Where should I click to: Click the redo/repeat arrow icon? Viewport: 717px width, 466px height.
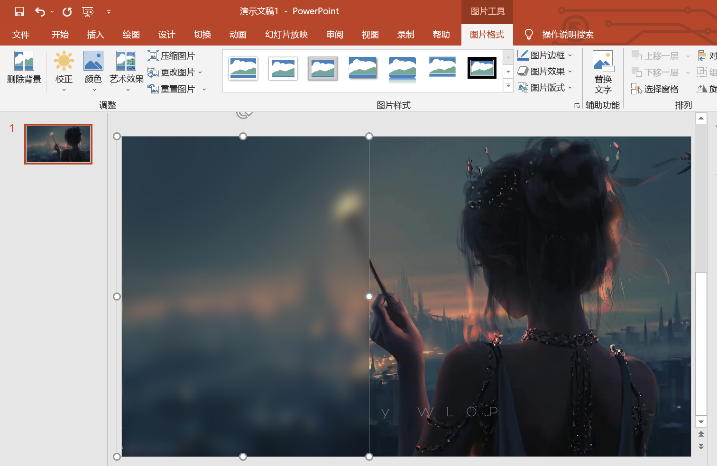[67, 12]
